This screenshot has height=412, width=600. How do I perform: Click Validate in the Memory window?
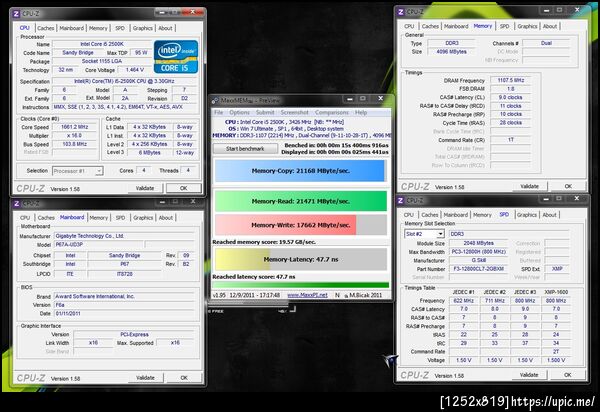click(x=530, y=186)
